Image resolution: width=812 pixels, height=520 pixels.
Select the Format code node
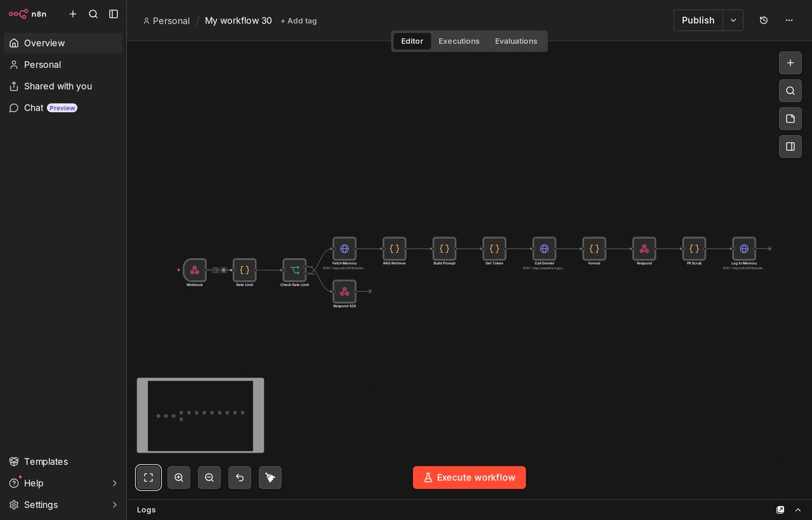(x=594, y=249)
